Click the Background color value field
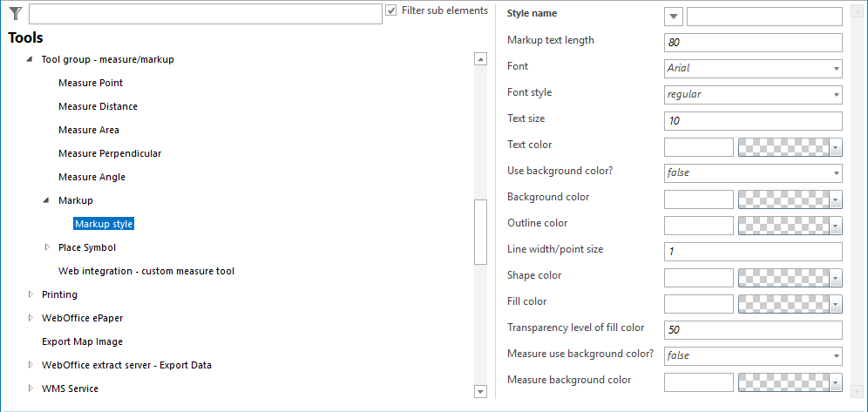Viewport: 868px width, 412px height. tap(699, 199)
